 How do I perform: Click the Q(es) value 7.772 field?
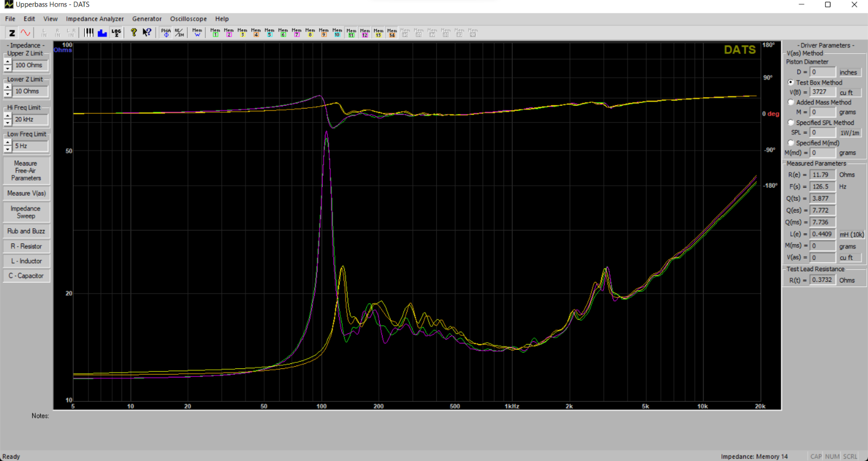(x=822, y=210)
